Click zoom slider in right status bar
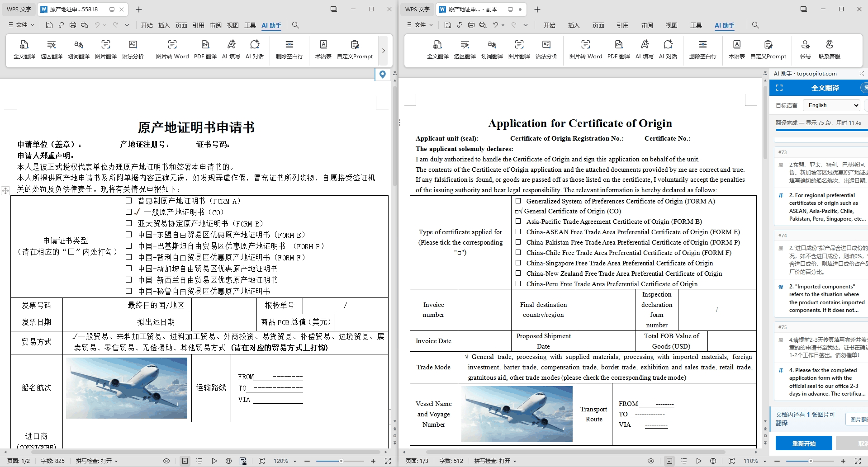 (810, 461)
